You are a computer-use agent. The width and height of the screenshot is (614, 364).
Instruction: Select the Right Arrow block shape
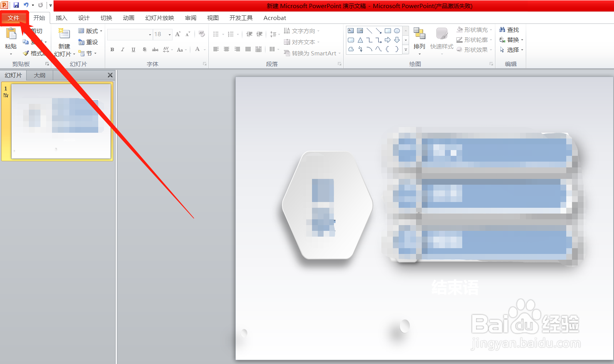coord(388,40)
